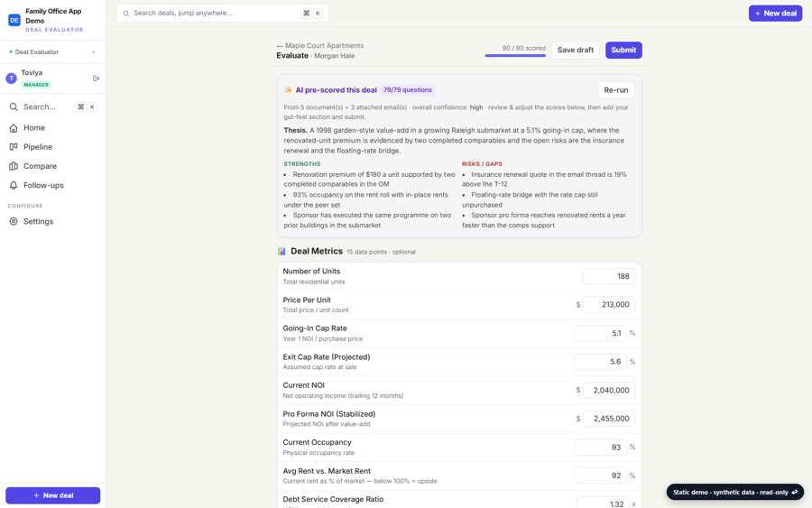
Task: Click the STRENGTHS heading
Action: (302, 163)
